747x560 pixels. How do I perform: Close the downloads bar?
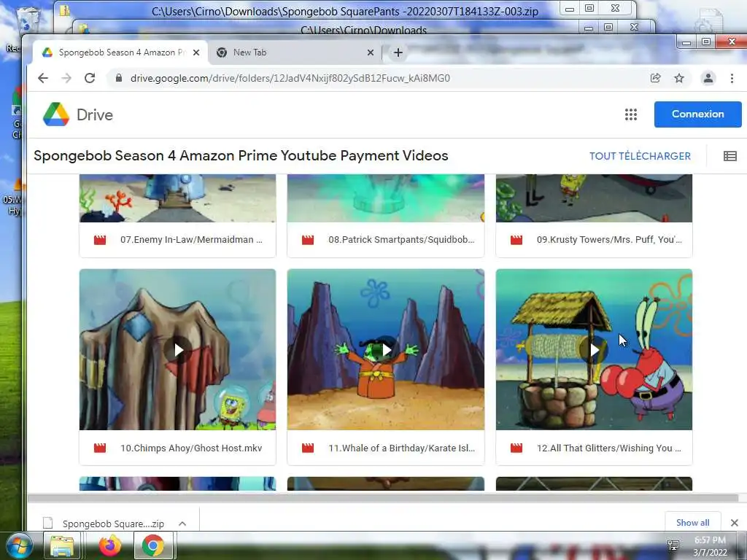pos(734,523)
